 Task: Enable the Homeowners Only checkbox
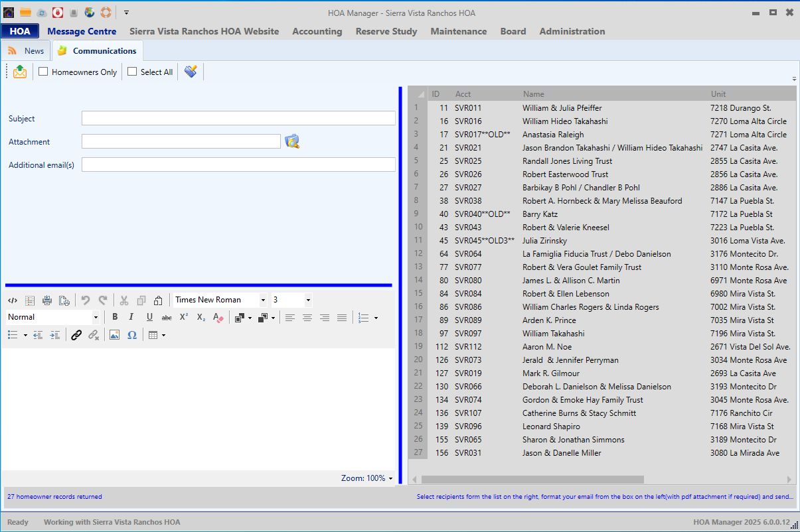coord(43,72)
